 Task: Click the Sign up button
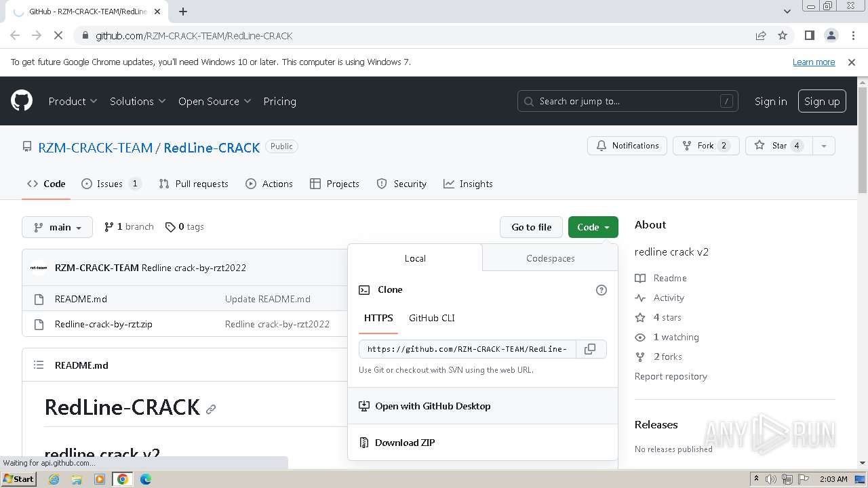click(x=822, y=101)
